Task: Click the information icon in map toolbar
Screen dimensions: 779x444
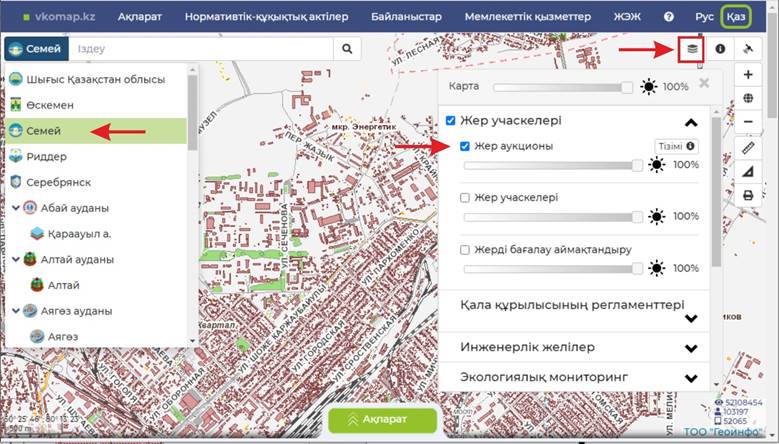Action: click(719, 48)
